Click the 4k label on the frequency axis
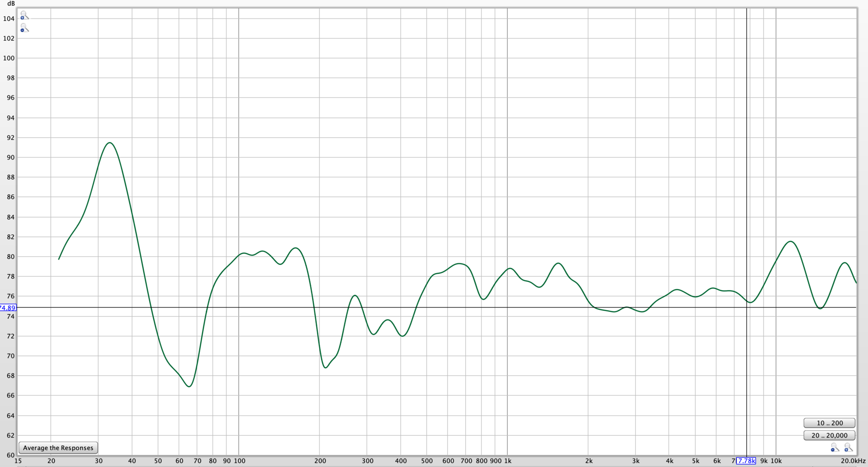This screenshot has width=868, height=467. (670, 461)
